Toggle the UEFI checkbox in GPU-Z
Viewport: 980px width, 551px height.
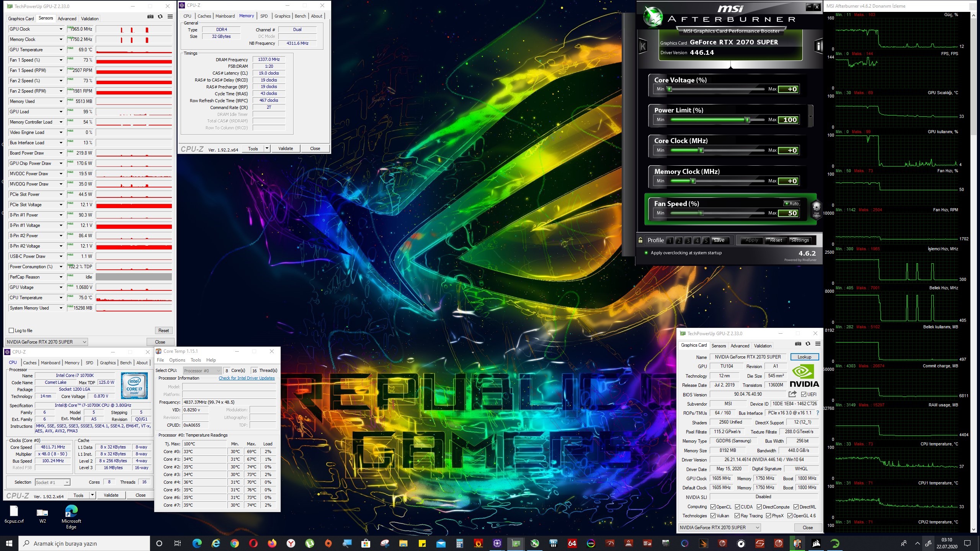(804, 395)
